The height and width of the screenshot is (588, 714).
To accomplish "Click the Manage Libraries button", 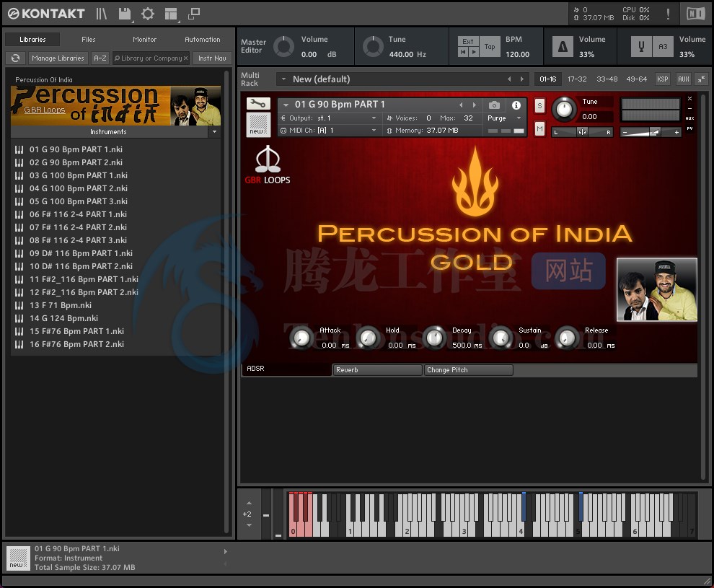I will coord(58,58).
